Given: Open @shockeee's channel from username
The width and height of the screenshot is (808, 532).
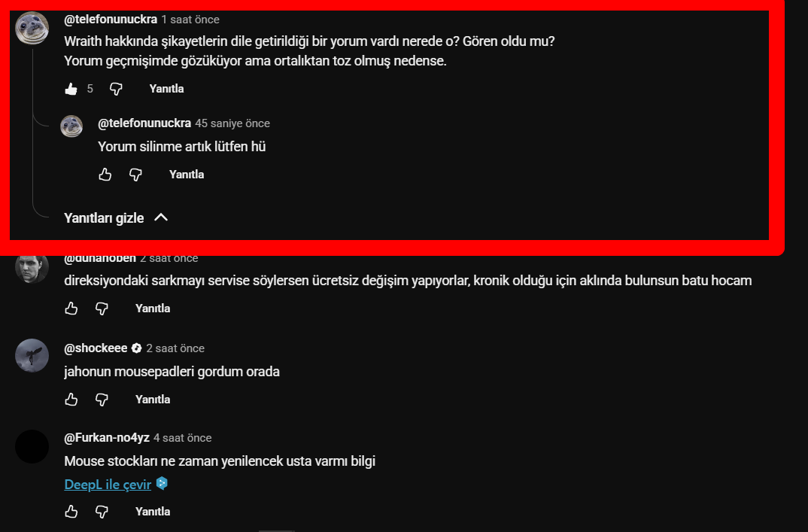Looking at the screenshot, I should 96,348.
